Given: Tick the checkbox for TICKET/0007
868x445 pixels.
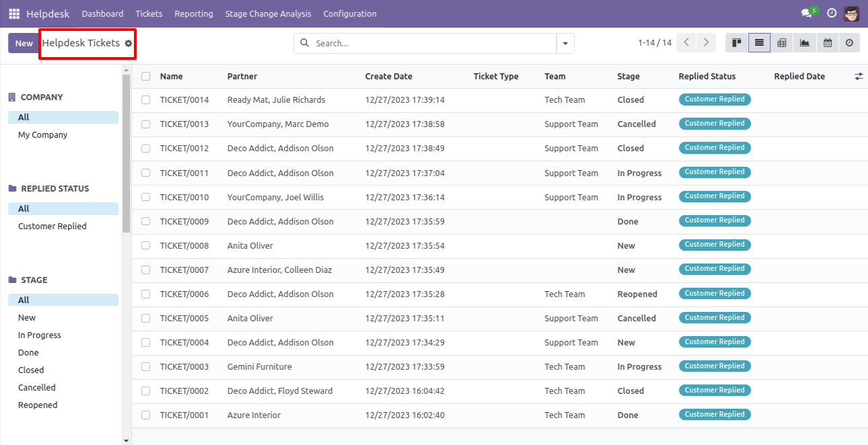Looking at the screenshot, I should click(146, 270).
